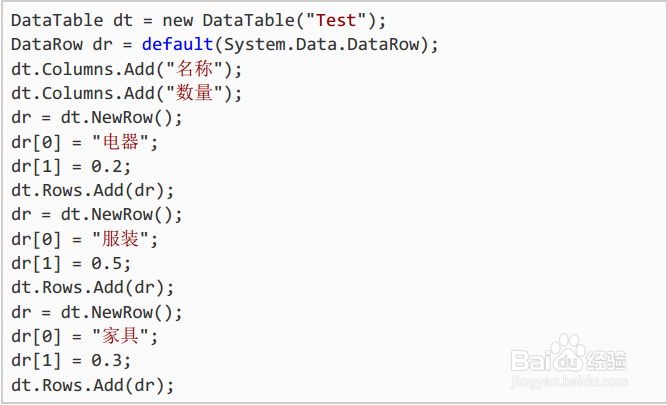667x405 pixels.
Task: Click the DataTable type at line start
Action: tap(57, 20)
